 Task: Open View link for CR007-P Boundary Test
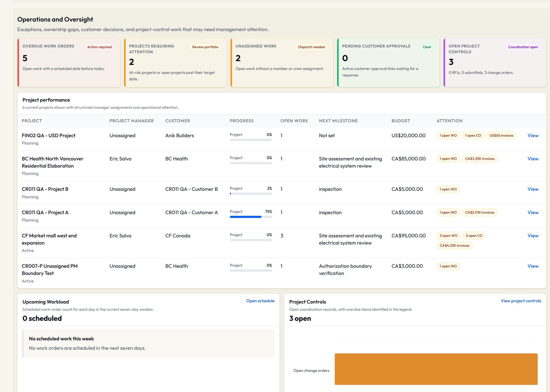coord(533,266)
